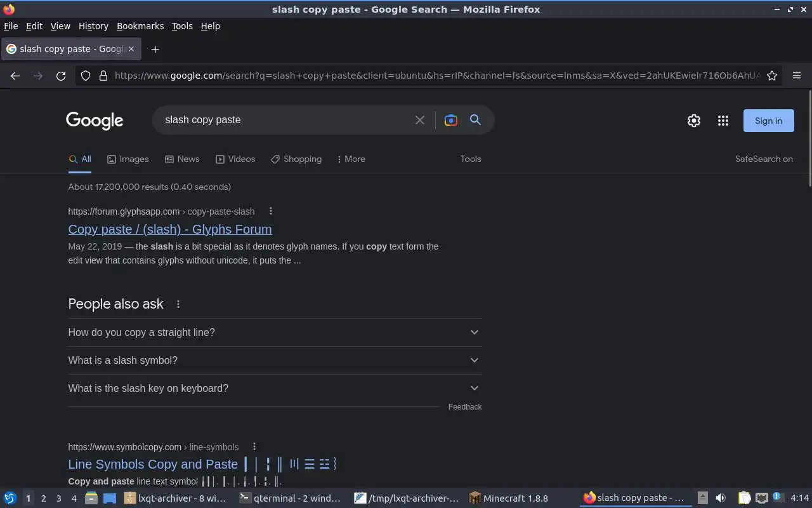The width and height of the screenshot is (812, 508).
Task: Open the network icon in the system tray
Action: click(762, 498)
